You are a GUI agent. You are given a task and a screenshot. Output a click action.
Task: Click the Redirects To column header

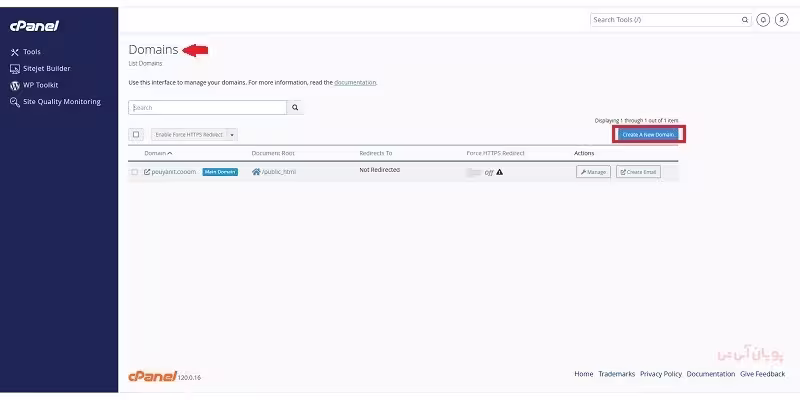point(376,153)
